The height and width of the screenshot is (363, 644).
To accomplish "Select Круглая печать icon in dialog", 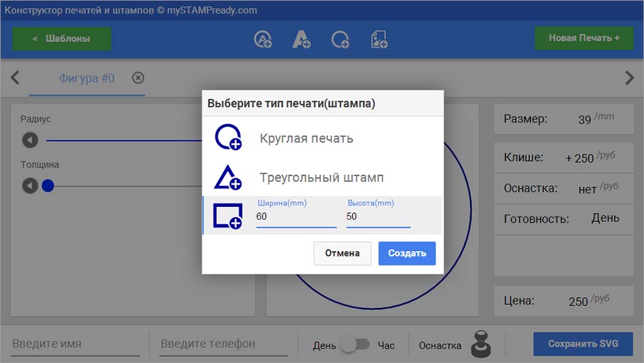I will pyautogui.click(x=228, y=138).
